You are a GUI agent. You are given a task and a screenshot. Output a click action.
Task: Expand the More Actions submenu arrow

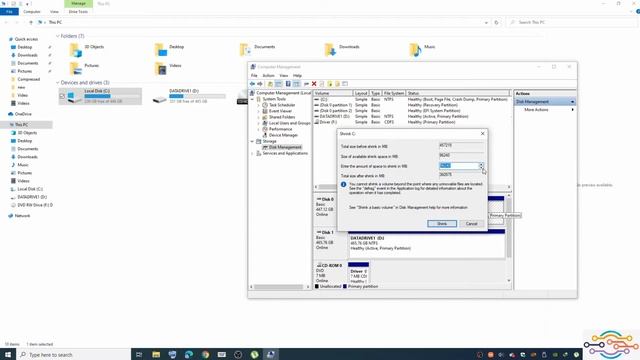click(572, 110)
